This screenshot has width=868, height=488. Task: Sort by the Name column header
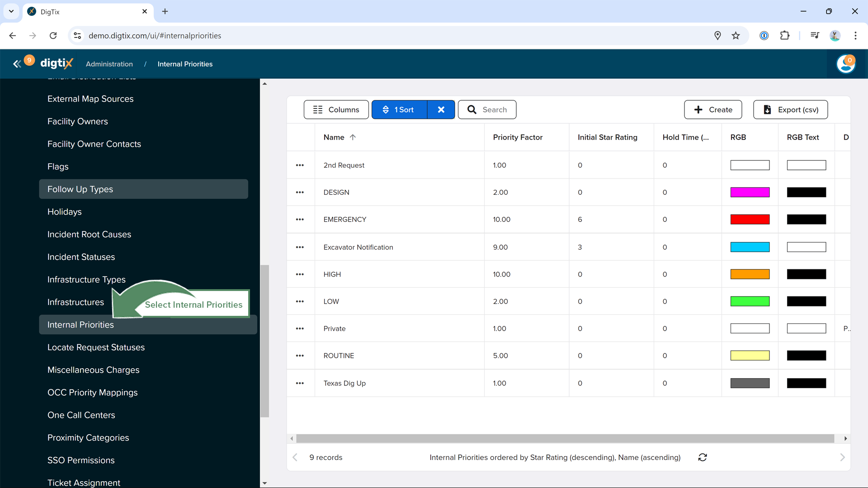335,137
